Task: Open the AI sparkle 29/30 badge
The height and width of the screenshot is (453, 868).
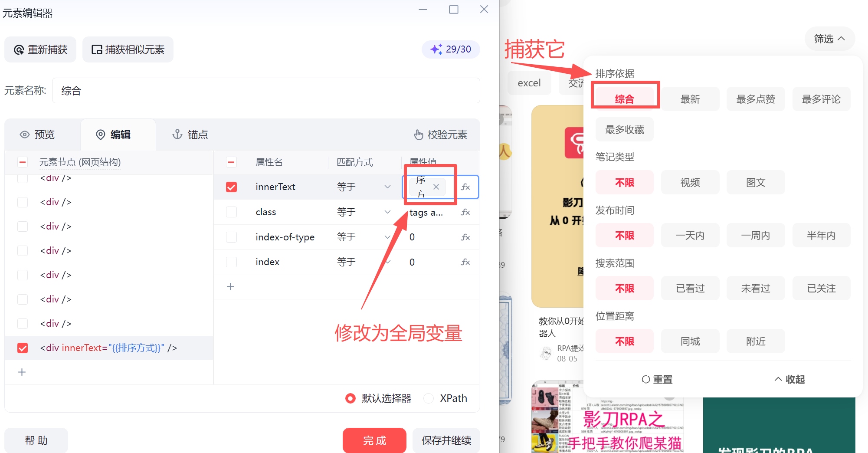Action: (451, 49)
